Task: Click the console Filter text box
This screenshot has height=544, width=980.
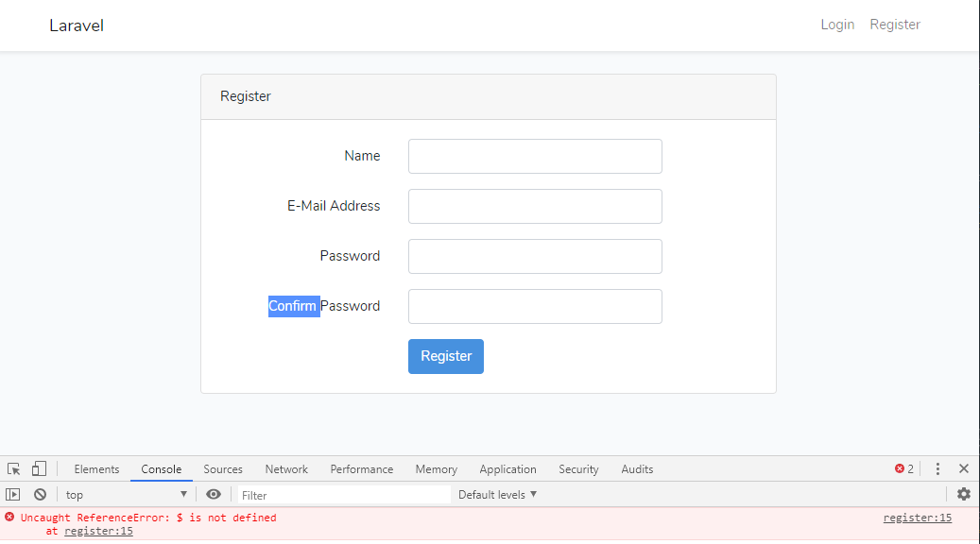Action: [342, 495]
